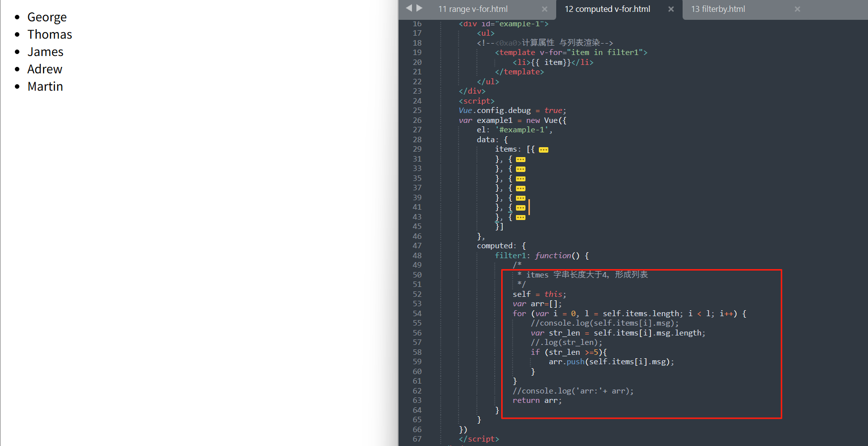Screen dimensions: 868x446
Task: Expand folded code on line 31
Action: click(x=521, y=160)
